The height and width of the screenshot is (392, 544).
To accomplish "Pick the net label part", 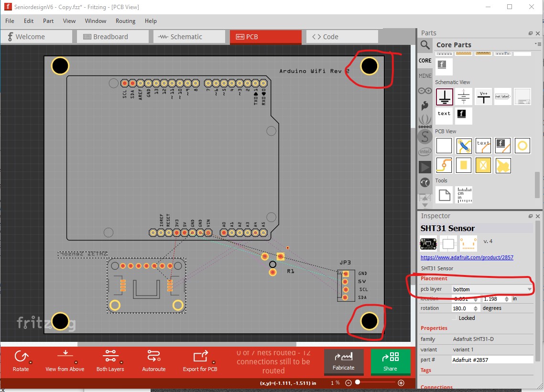I will pyautogui.click(x=503, y=97).
